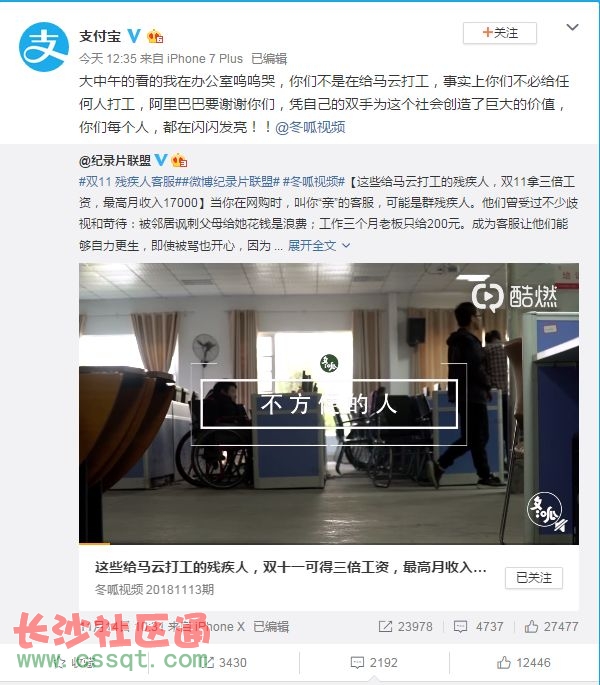Open the @冬呱视频 mention link

pos(310,127)
